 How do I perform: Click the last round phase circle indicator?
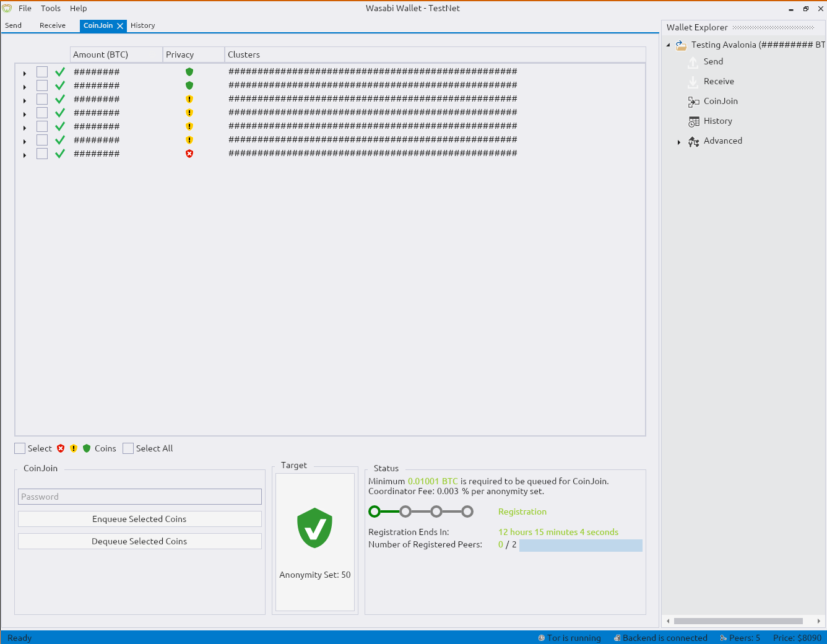click(x=467, y=511)
